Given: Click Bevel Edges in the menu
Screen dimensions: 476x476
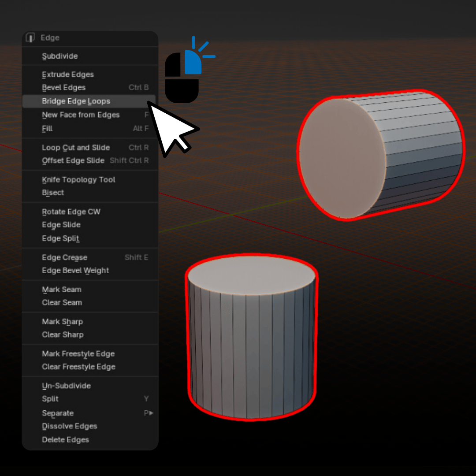Looking at the screenshot, I should 90,87.
